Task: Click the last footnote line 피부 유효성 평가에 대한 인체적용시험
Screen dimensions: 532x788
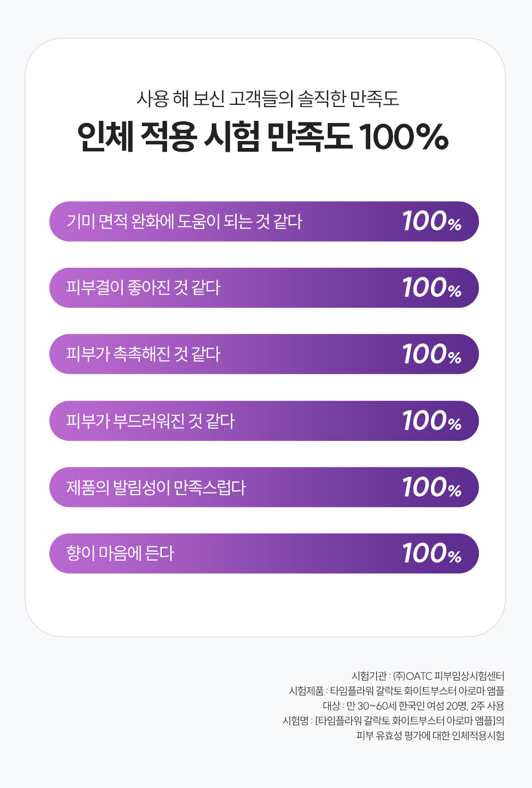Action: (430, 736)
